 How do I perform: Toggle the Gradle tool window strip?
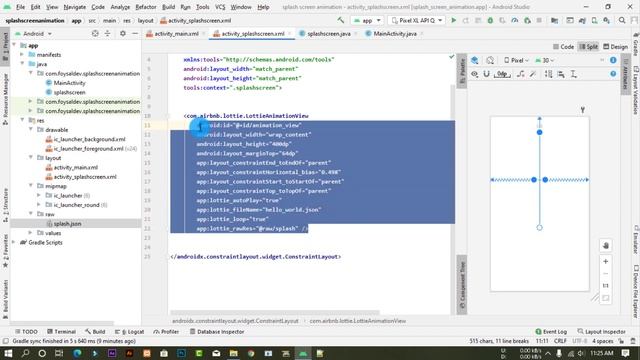636,44
